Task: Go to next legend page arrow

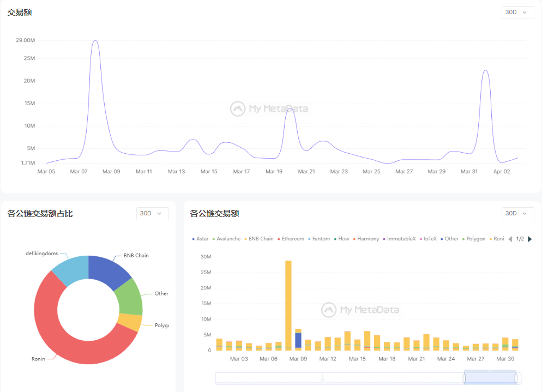Action: click(529, 239)
